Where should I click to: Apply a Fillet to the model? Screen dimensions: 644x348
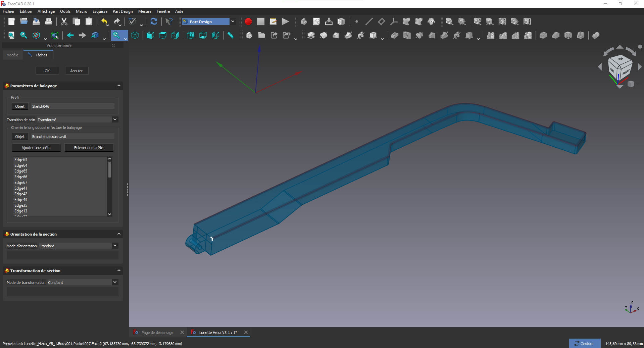tap(543, 35)
